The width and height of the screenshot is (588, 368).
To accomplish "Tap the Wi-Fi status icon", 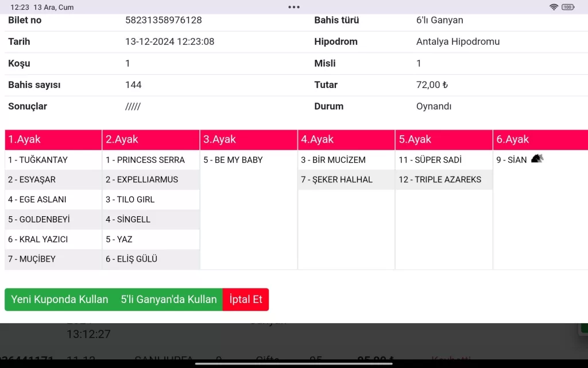I will pos(554,7).
